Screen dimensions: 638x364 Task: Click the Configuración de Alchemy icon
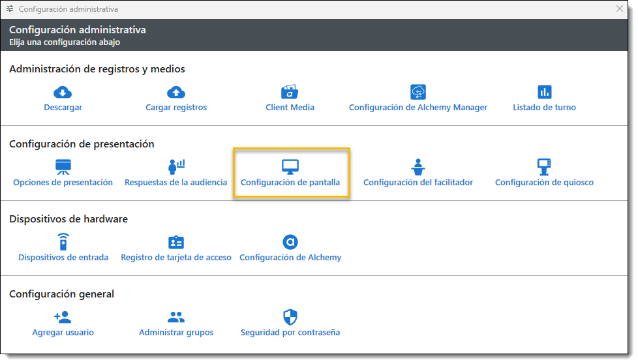(290, 242)
